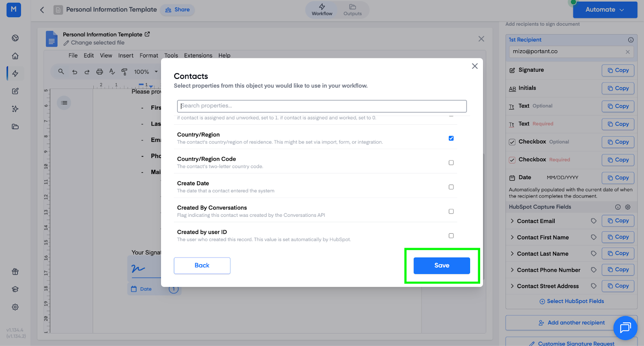Uncheck the Country/Region property checkbox
This screenshot has width=644, height=346.
tap(451, 138)
